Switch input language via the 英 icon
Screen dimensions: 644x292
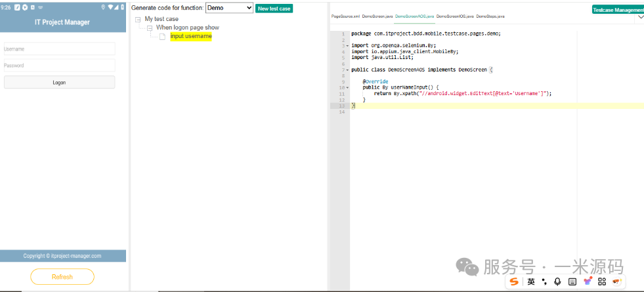click(531, 282)
